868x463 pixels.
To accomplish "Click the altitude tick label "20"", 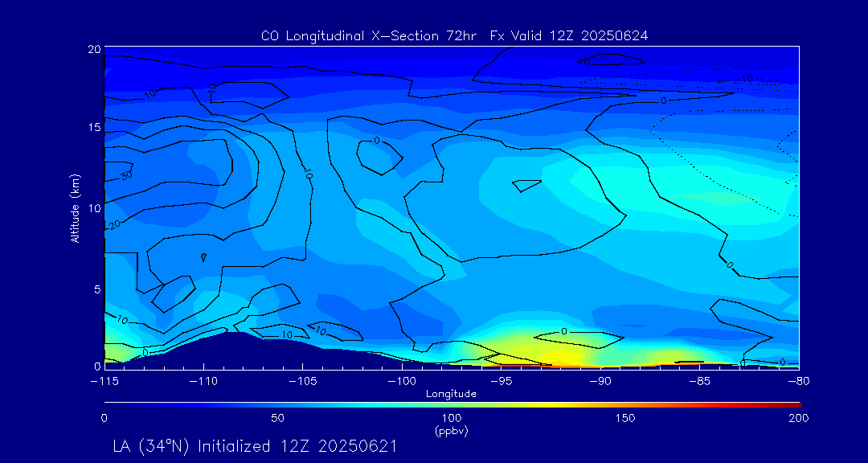I will coord(94,49).
